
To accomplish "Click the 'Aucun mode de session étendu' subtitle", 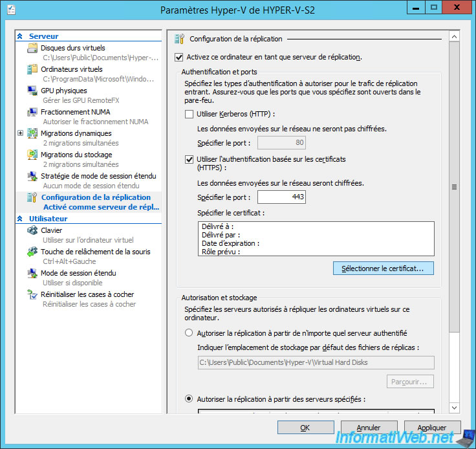I will [91, 186].
